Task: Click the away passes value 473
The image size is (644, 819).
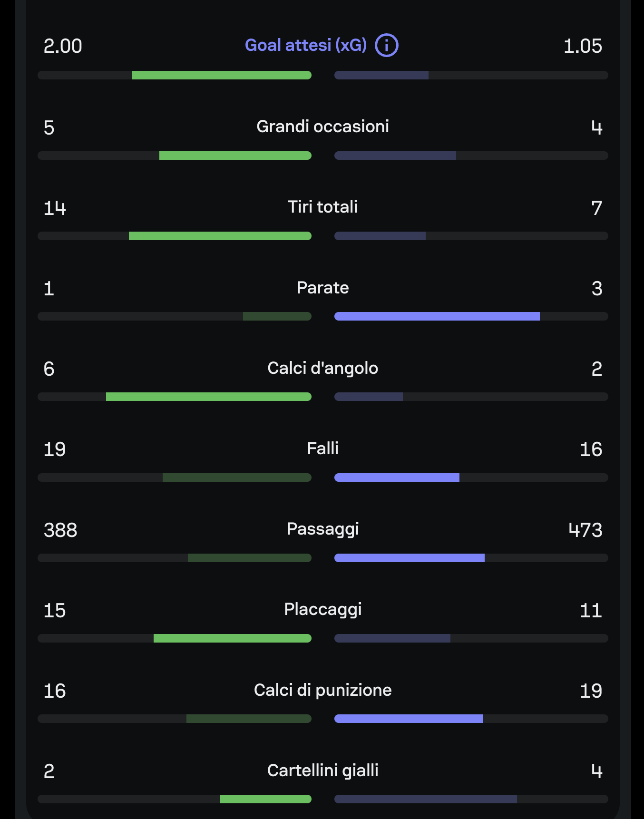Action: point(585,530)
